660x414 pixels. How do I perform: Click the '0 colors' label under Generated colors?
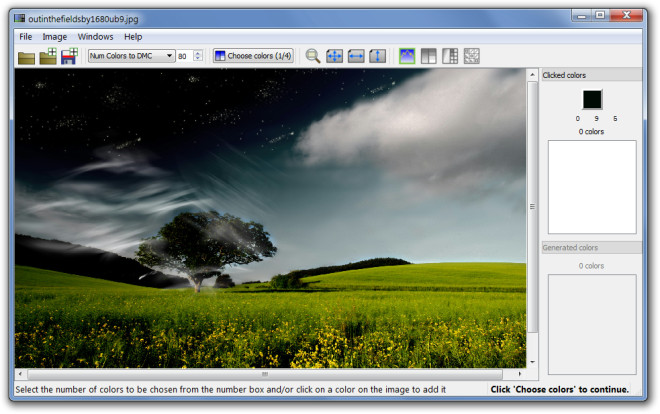click(x=591, y=266)
